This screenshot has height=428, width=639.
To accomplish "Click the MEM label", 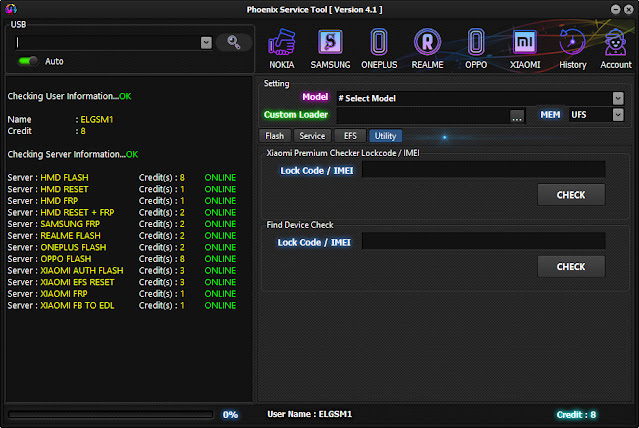I will click(x=550, y=115).
